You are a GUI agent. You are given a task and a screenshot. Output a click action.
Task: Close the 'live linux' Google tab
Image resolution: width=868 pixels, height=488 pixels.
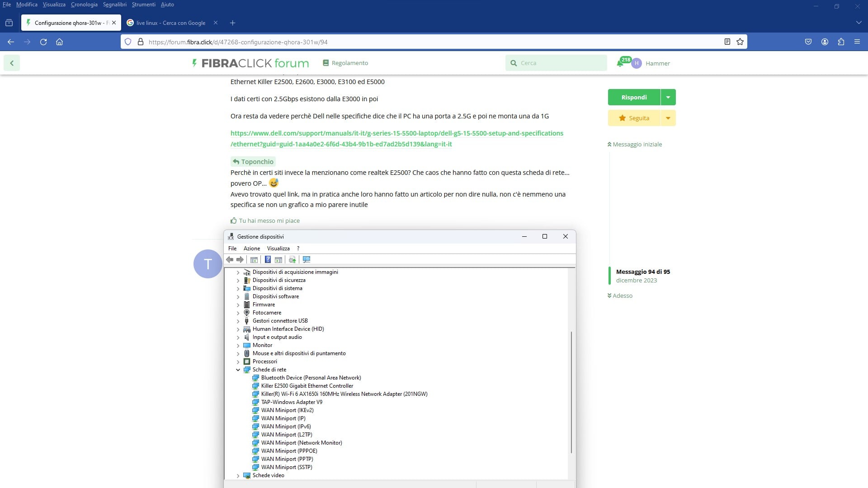[x=216, y=23]
